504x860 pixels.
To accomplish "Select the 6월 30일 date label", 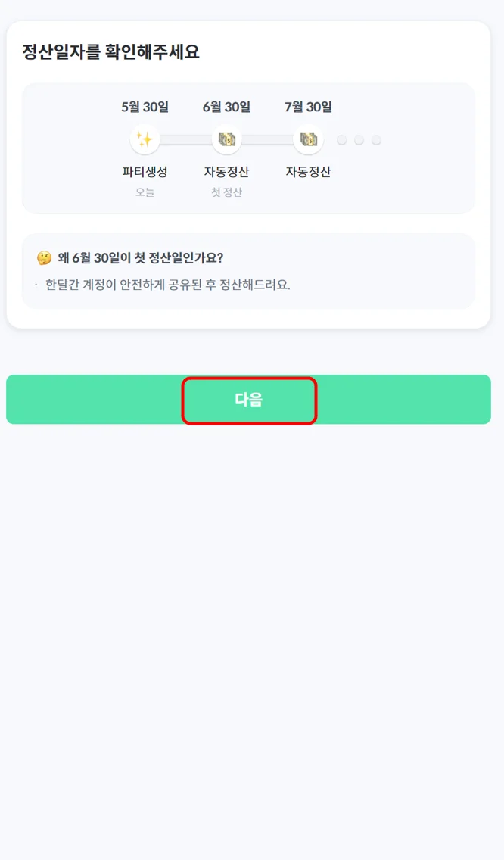I will [x=226, y=107].
